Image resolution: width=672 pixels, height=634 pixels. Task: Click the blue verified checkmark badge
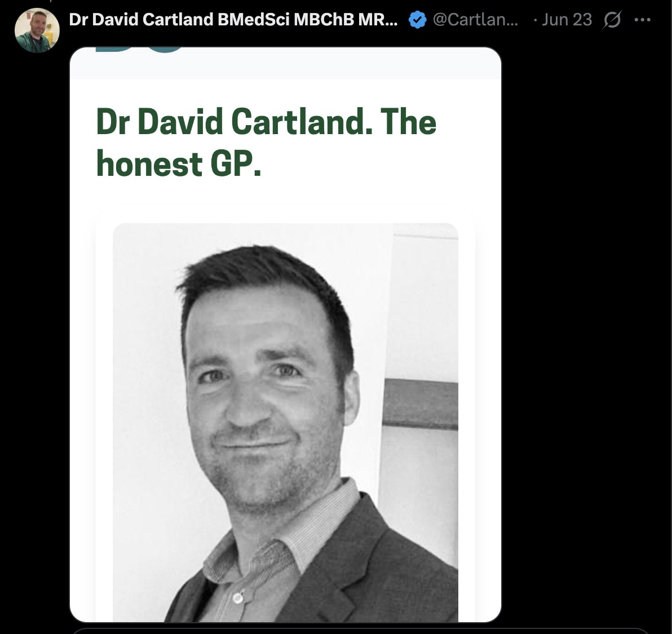point(417,20)
